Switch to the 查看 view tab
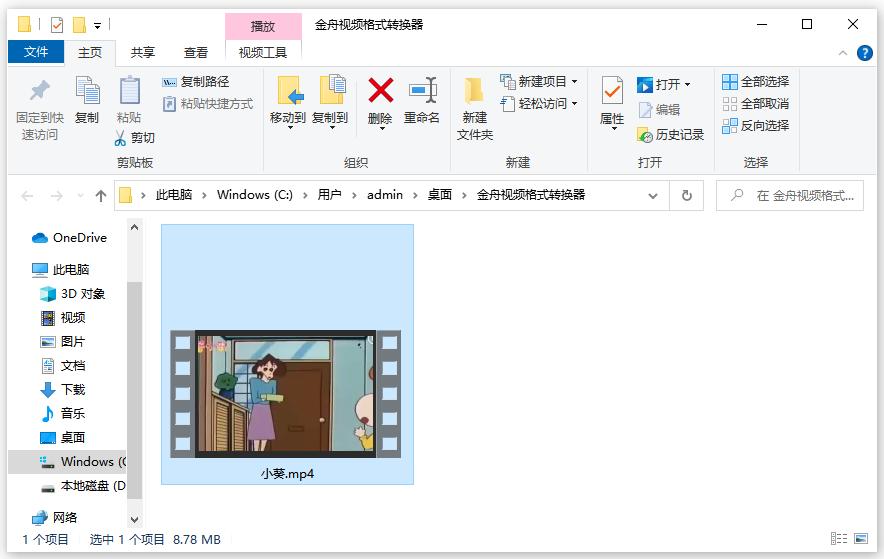Viewport: 884px width, 559px height. pyautogui.click(x=196, y=52)
